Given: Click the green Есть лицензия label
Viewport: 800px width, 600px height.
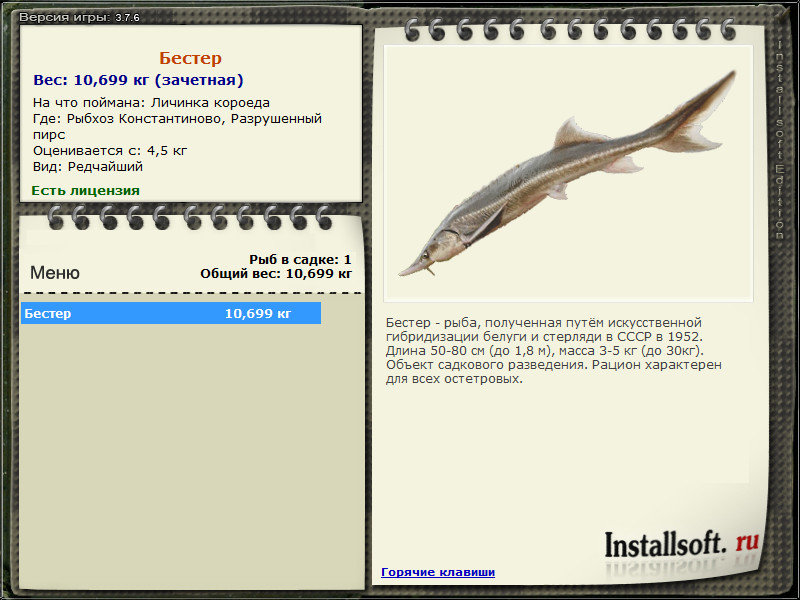Looking at the screenshot, I should [85, 190].
